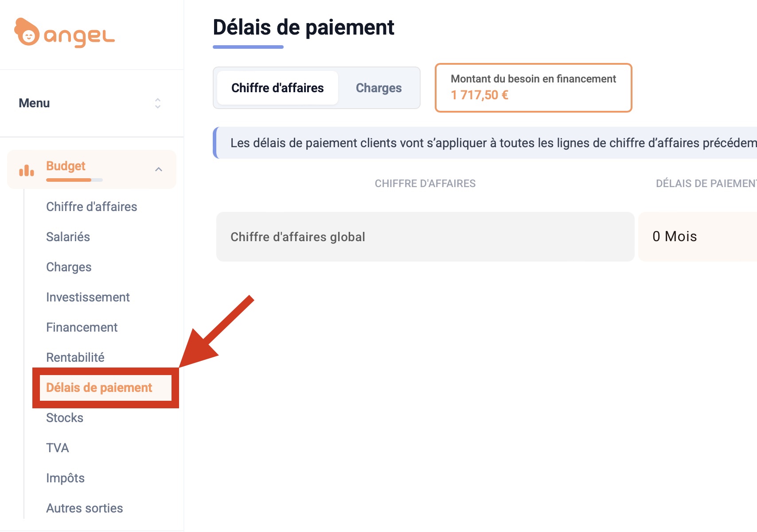This screenshot has width=757, height=532.
Task: Click the Menu label
Action: pos(34,103)
